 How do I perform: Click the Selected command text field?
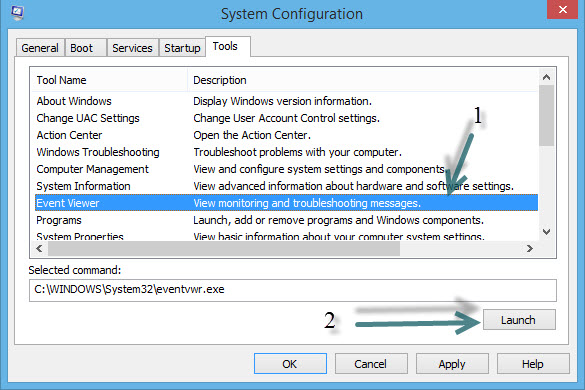pos(292,290)
